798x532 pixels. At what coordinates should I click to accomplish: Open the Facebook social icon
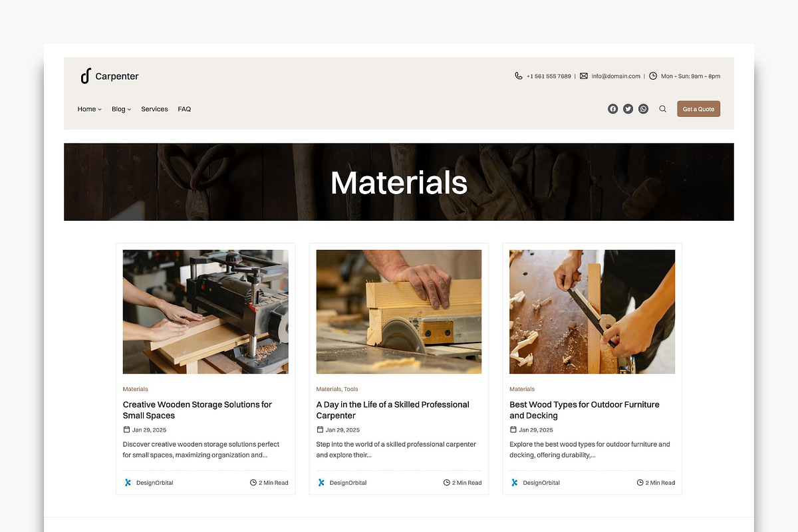[x=612, y=109]
